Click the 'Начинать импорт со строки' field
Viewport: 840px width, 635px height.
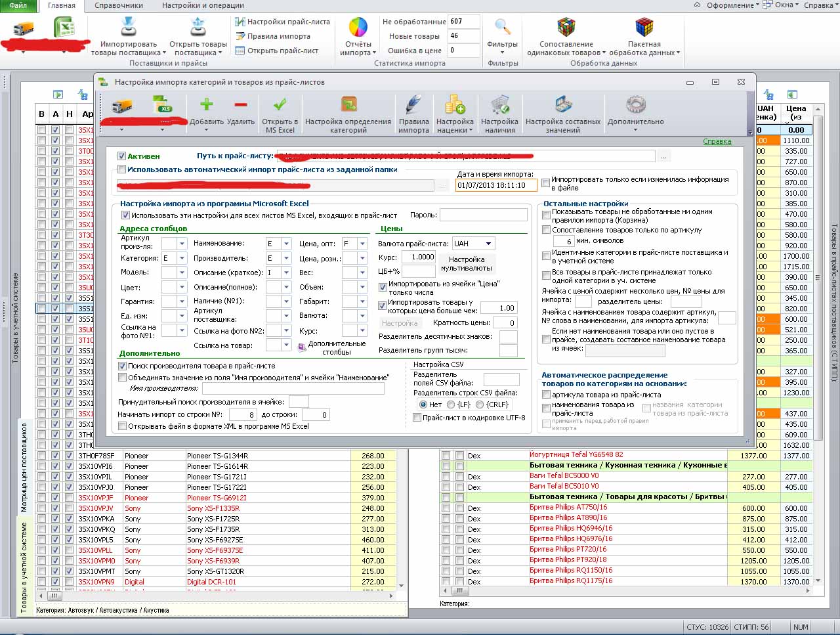pos(242,415)
